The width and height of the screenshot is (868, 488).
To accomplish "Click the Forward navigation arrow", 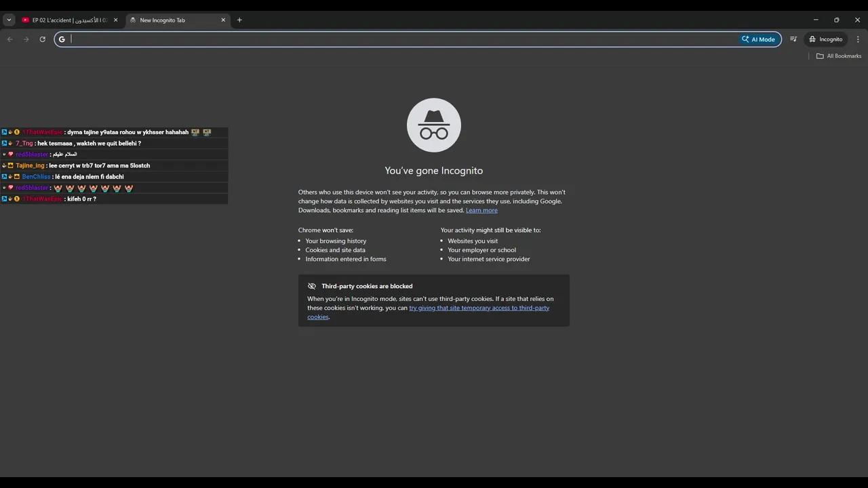I will click(x=26, y=39).
